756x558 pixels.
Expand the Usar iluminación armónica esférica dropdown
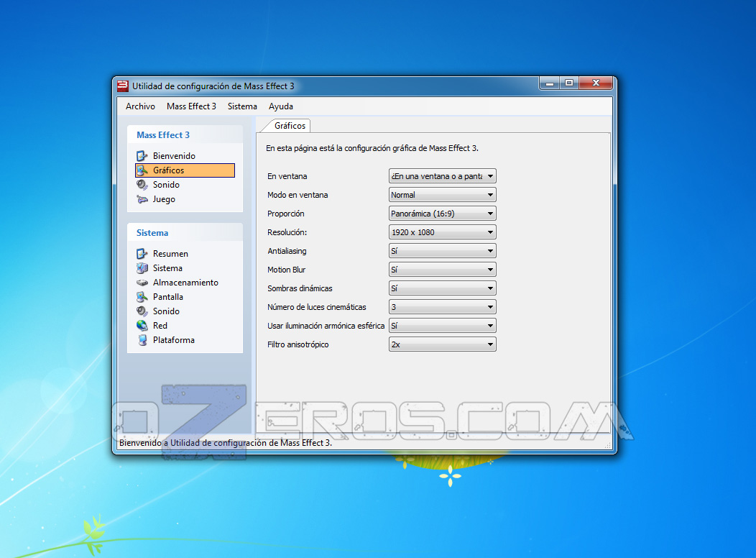442,326
